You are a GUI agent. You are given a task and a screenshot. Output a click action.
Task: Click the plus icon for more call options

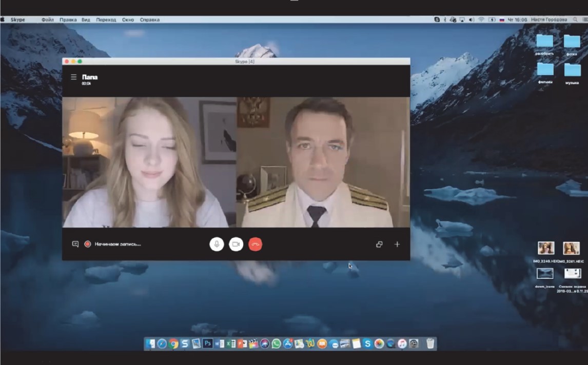pos(397,245)
